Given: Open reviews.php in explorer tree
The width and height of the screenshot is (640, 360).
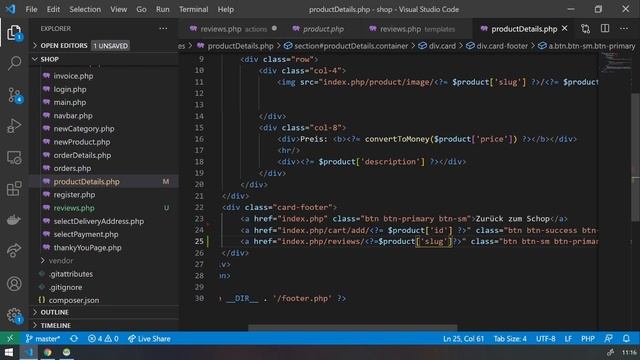Looking at the screenshot, I should point(74,208).
